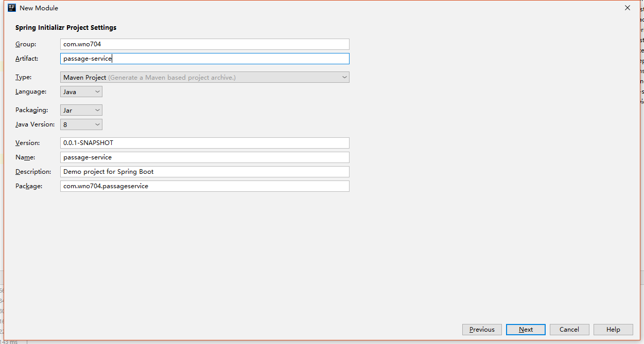Open Help for this dialog
Screen dimensions: 644x344
(x=613, y=330)
